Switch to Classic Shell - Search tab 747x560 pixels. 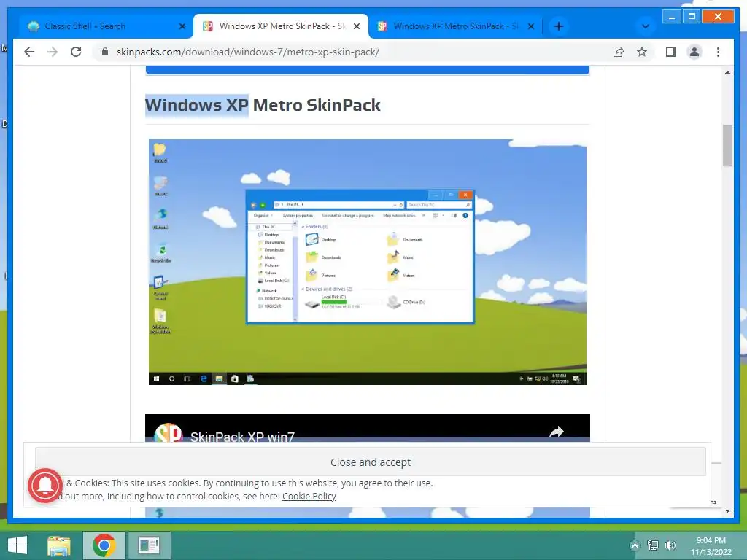(100, 26)
